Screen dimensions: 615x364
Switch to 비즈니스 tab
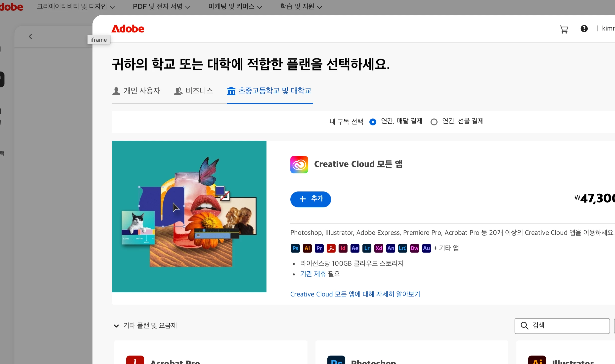pyautogui.click(x=193, y=91)
